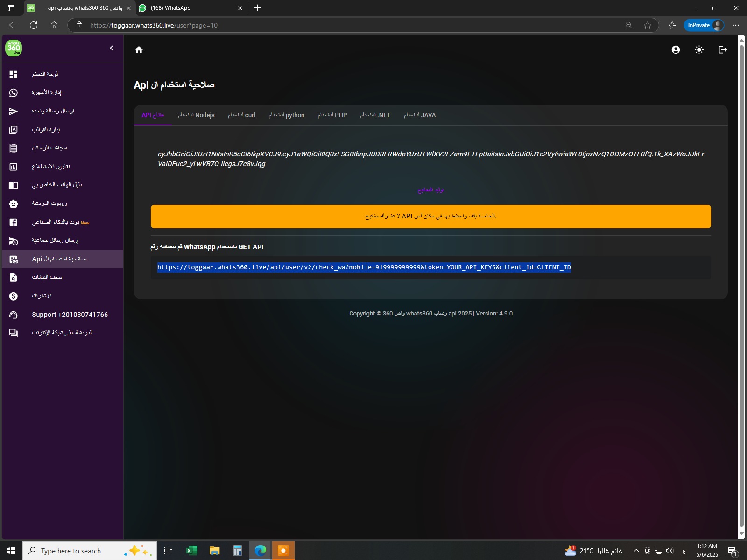Open Excel from the Windows taskbar
The width and height of the screenshot is (747, 560).
191,551
